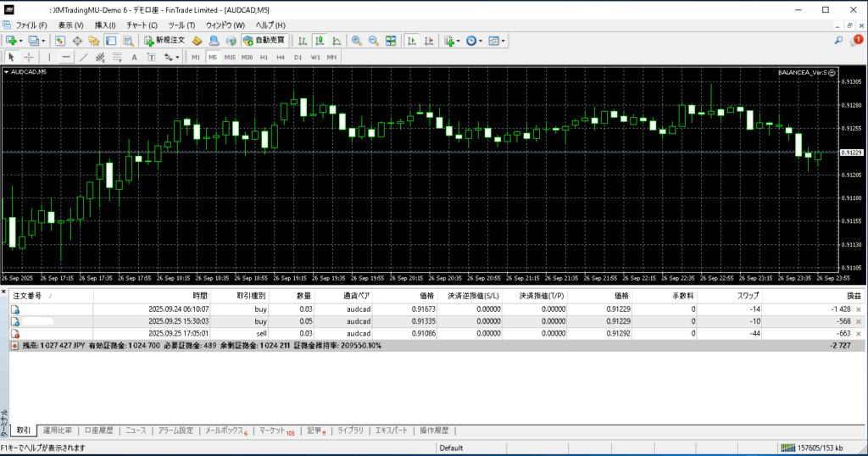This screenshot has height=456, width=868.
Task: Toggle the chart auto scroll button
Action: pyautogui.click(x=411, y=40)
